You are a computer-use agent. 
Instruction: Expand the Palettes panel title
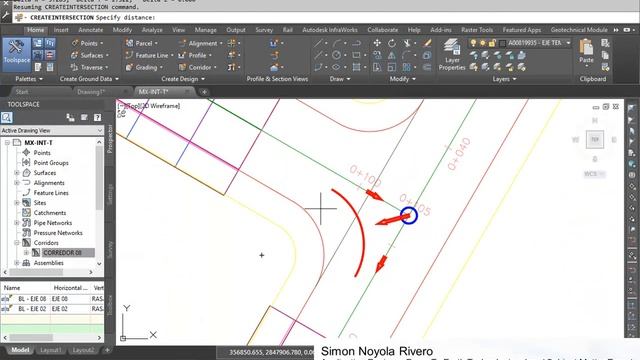tap(29, 79)
